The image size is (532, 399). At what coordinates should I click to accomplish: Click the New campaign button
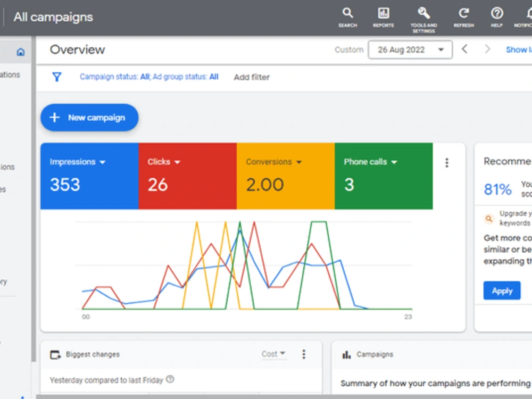[89, 118]
